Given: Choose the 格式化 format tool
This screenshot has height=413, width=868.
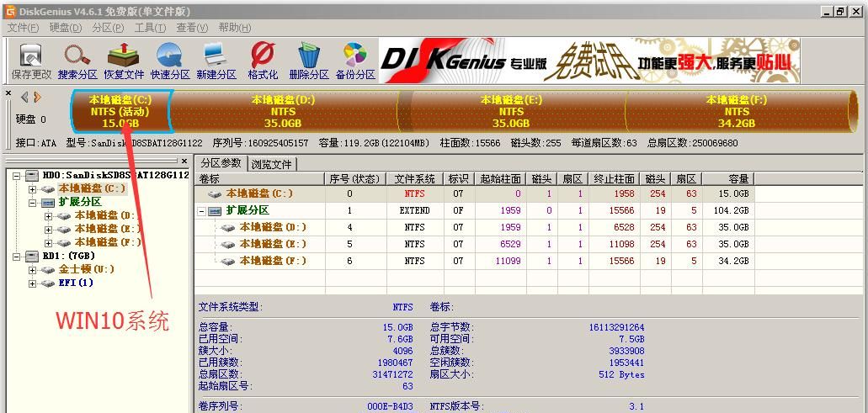Looking at the screenshot, I should tap(263, 56).
